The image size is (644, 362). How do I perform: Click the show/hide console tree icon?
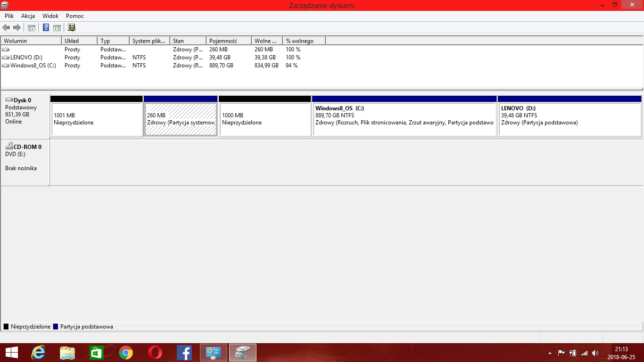coord(32,28)
